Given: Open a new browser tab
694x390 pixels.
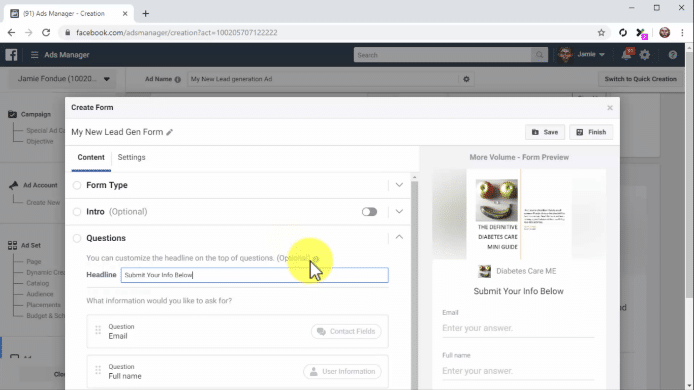Looking at the screenshot, I should click(x=146, y=14).
